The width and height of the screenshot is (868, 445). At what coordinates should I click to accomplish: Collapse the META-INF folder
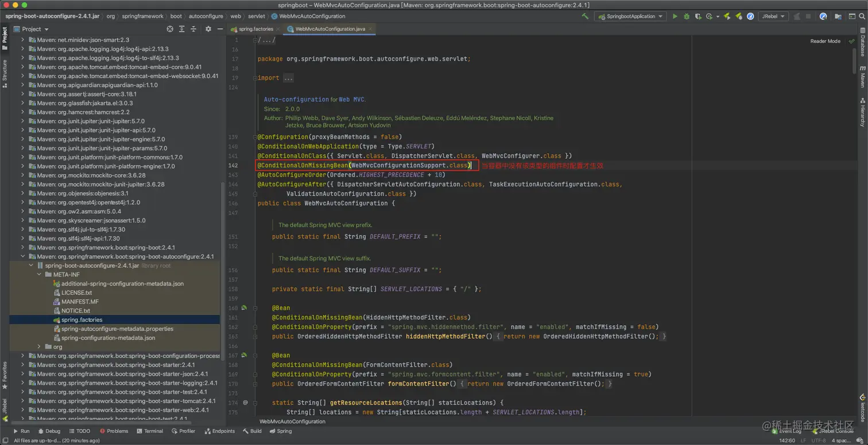pos(40,275)
